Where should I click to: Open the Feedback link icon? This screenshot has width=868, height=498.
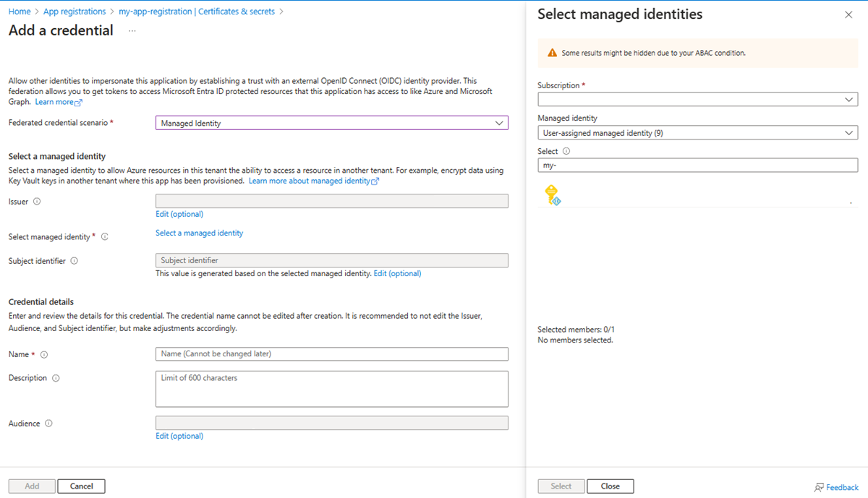pyautogui.click(x=819, y=487)
